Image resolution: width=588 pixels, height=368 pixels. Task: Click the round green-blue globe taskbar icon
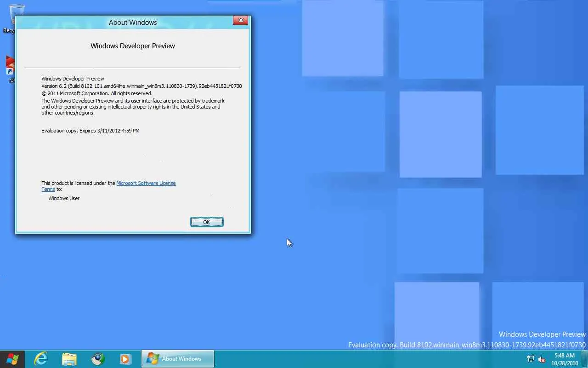tap(98, 359)
